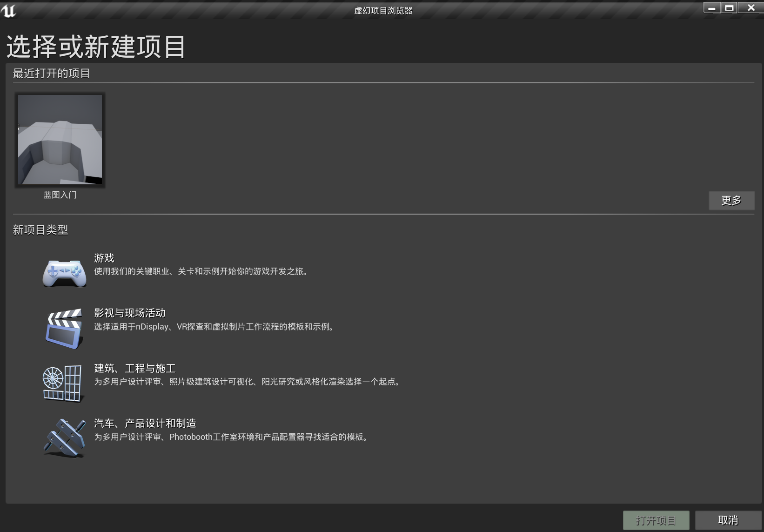
Task: Click the description mentioning nDisplay and VR探查
Action: 214,327
